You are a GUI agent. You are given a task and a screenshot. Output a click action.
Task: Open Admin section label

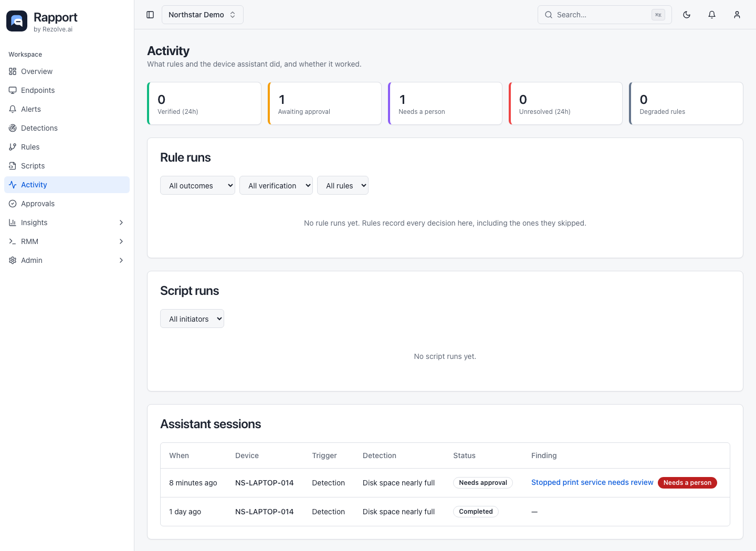pyautogui.click(x=31, y=260)
